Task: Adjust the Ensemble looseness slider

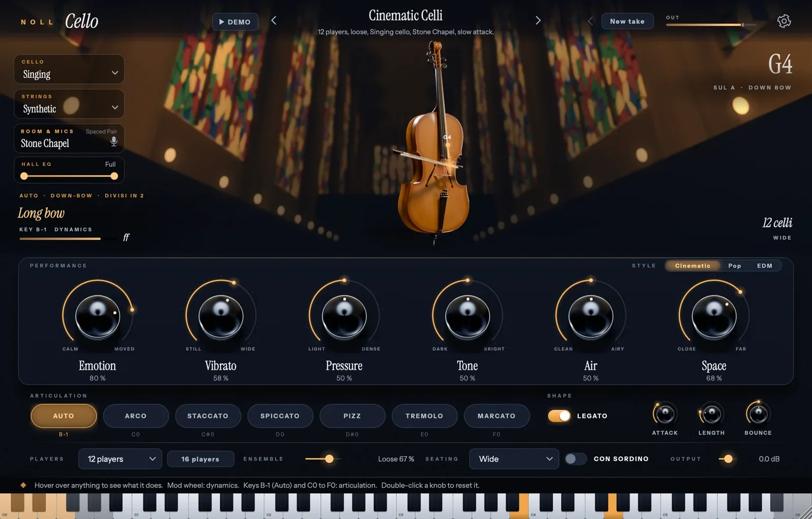Action: pyautogui.click(x=323, y=459)
